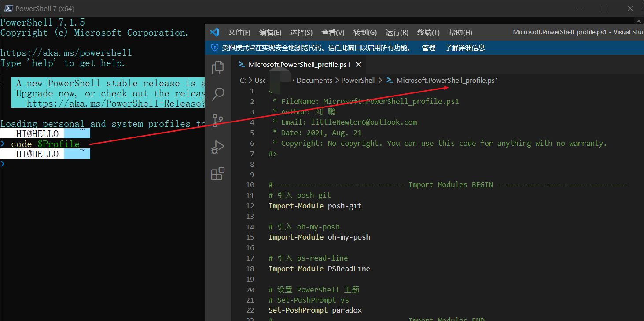
Task: Maximize the PowerShell 7 window
Action: pos(604,8)
